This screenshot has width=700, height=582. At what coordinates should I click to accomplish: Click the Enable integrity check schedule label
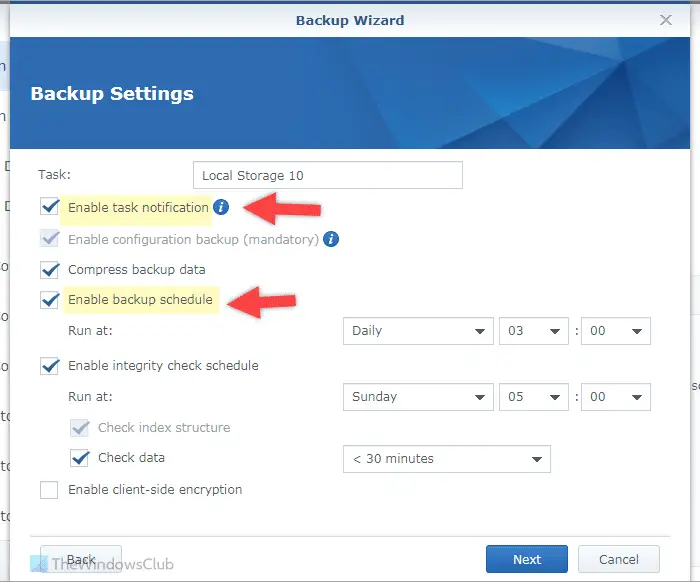pos(163,366)
